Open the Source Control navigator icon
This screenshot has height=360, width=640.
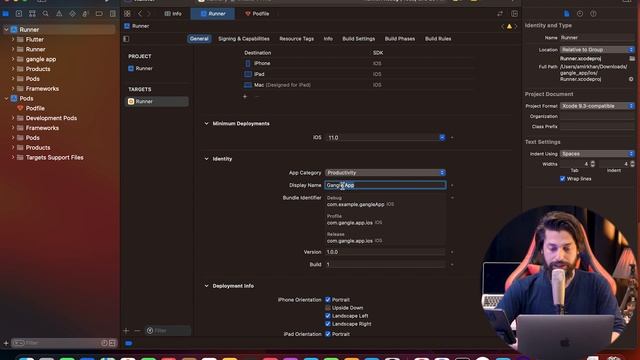coord(19,13)
